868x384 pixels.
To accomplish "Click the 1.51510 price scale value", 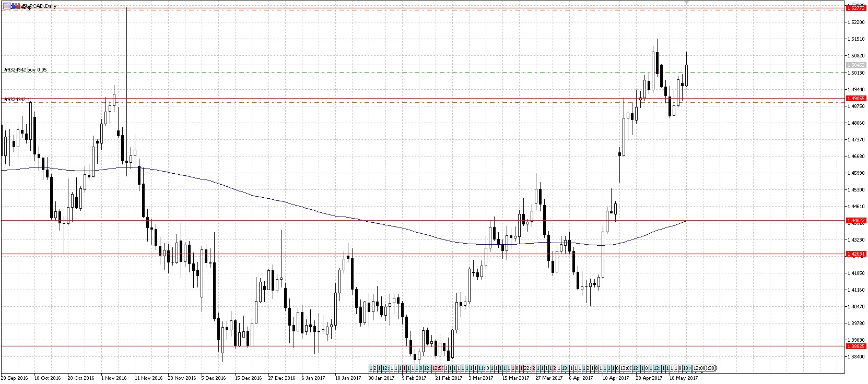I will (x=855, y=39).
